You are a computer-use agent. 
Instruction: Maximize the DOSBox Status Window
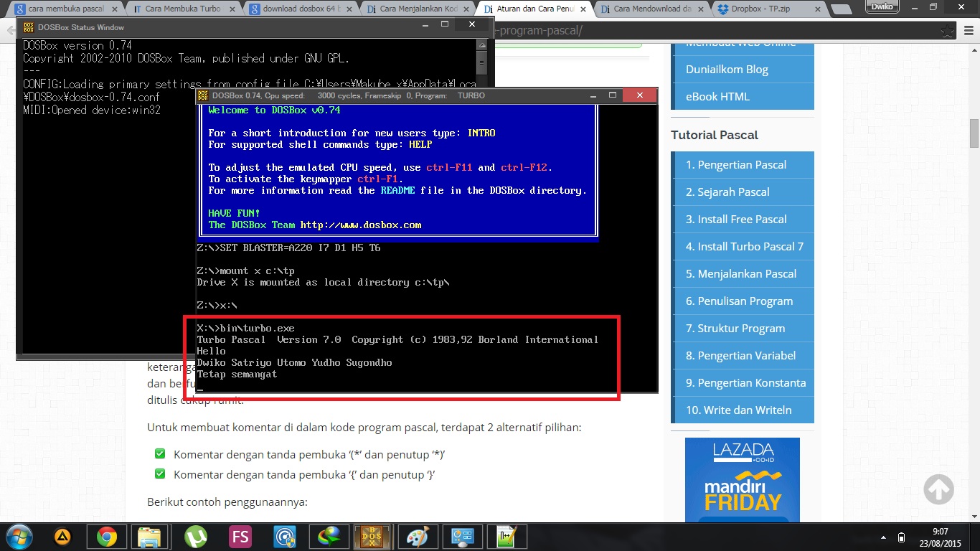click(445, 24)
